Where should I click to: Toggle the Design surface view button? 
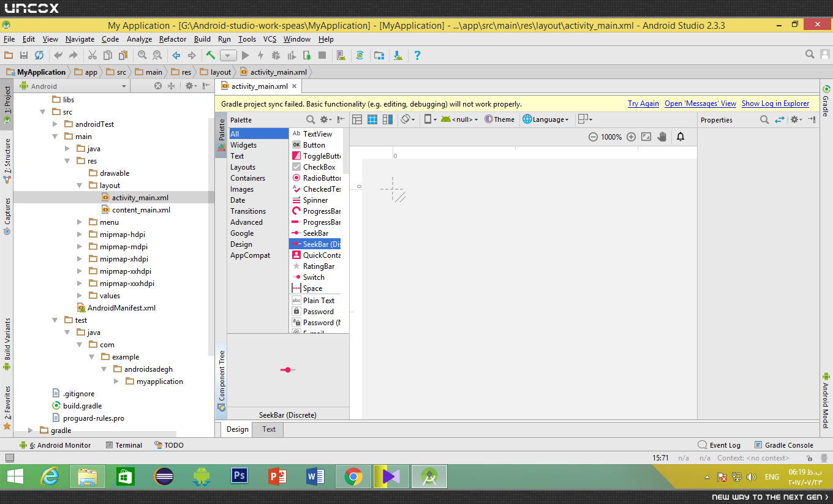(x=357, y=119)
